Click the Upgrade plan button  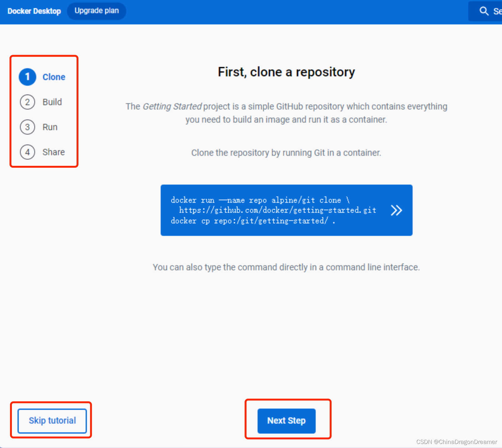click(x=97, y=11)
